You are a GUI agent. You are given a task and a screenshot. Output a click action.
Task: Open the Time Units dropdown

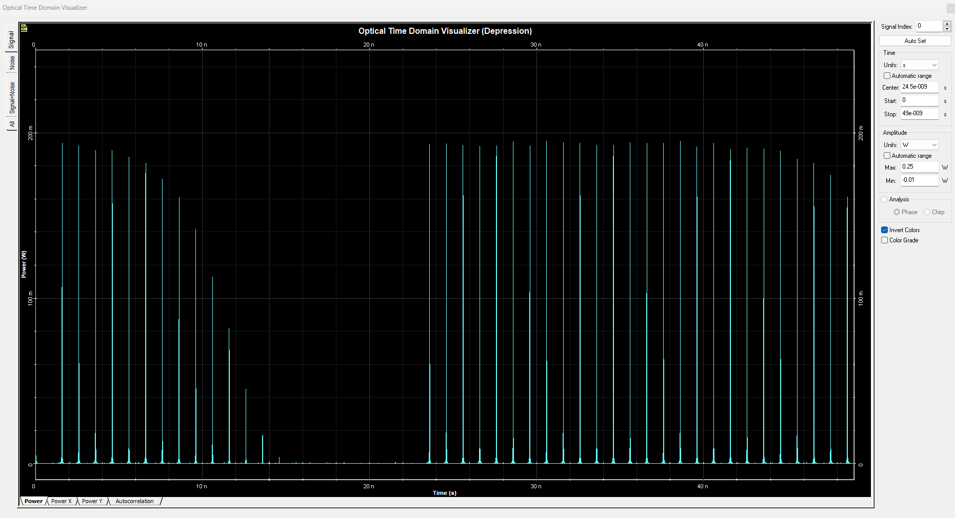(x=920, y=65)
